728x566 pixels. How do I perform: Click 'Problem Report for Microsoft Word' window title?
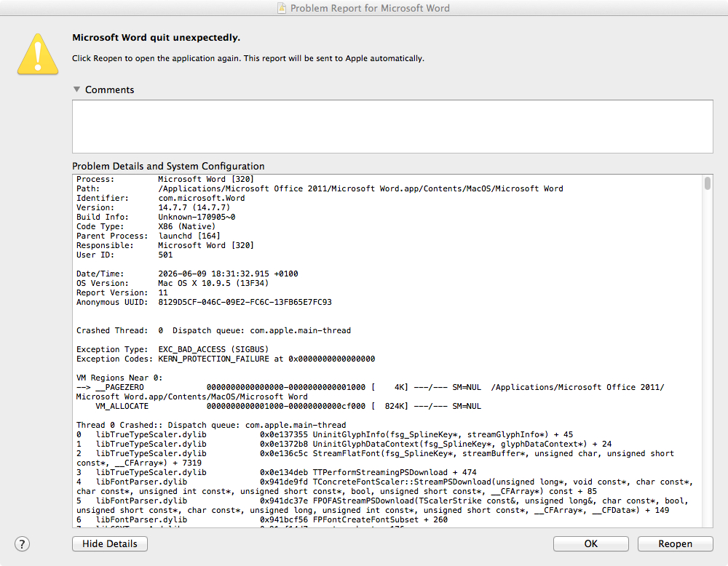pyautogui.click(x=370, y=8)
